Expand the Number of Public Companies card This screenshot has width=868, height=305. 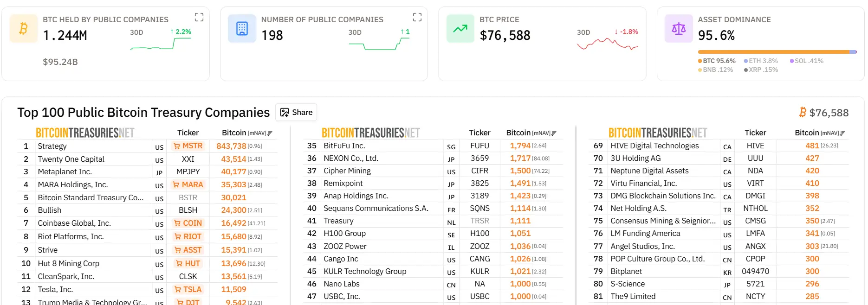point(417,18)
